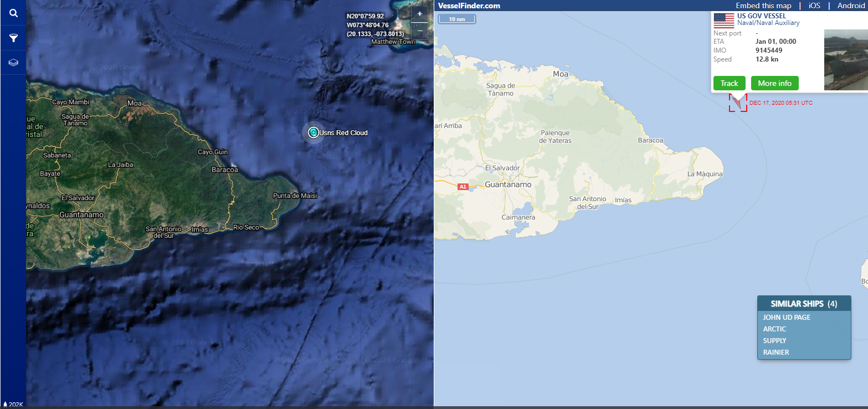Click the More info button
This screenshot has height=409, width=868.
tap(774, 83)
